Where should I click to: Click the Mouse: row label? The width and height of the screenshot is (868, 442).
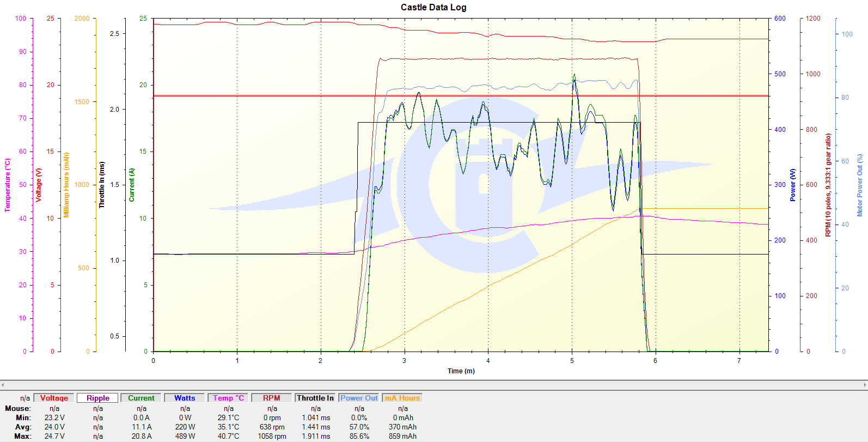[x=18, y=408]
